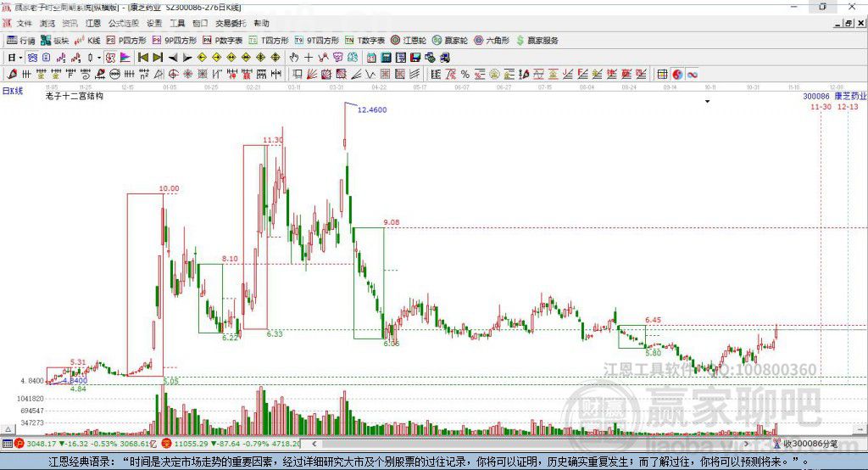Open the 设置 menu
Image resolution: width=868 pixels, height=470 pixels.
154,23
